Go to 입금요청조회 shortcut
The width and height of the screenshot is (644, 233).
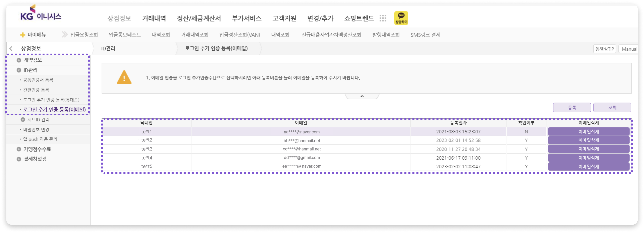tap(84, 35)
